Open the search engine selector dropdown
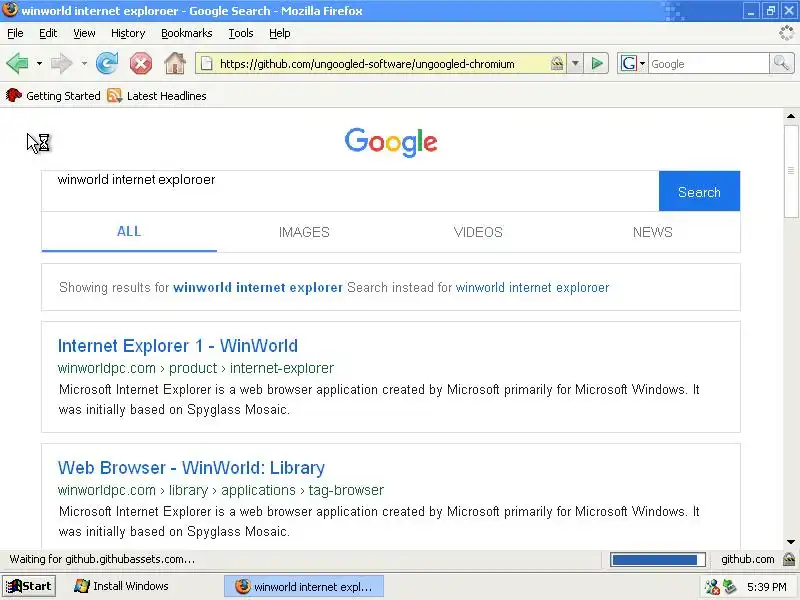Image resolution: width=800 pixels, height=600 pixels. click(x=633, y=64)
